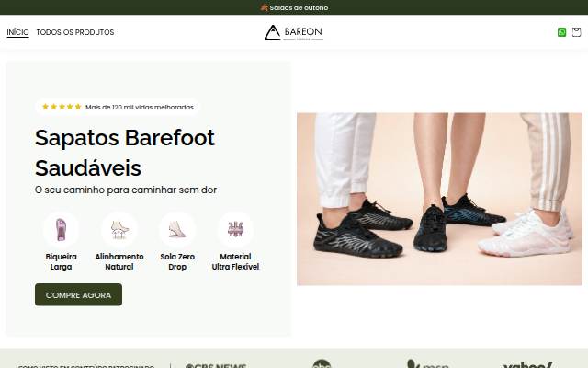588x368 pixels.
Task: Click the 'Sapatos Barefoot Saudáveis' heading
Action: 125,153
